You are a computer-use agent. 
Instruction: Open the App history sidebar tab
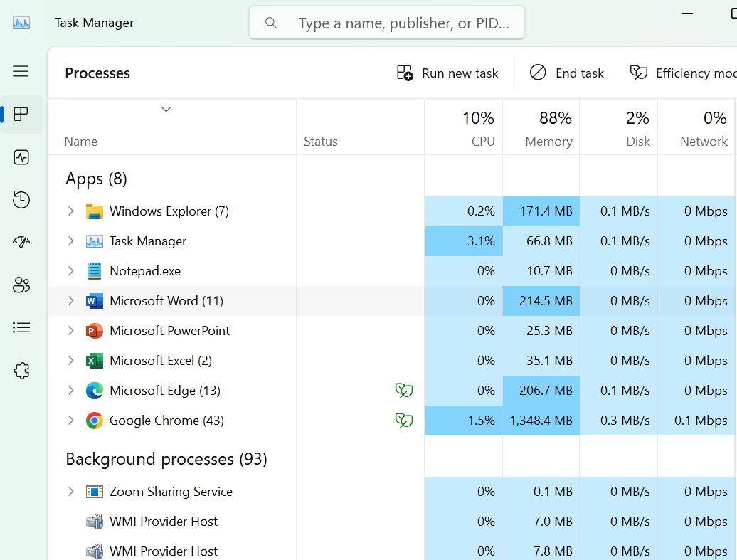[x=21, y=200]
